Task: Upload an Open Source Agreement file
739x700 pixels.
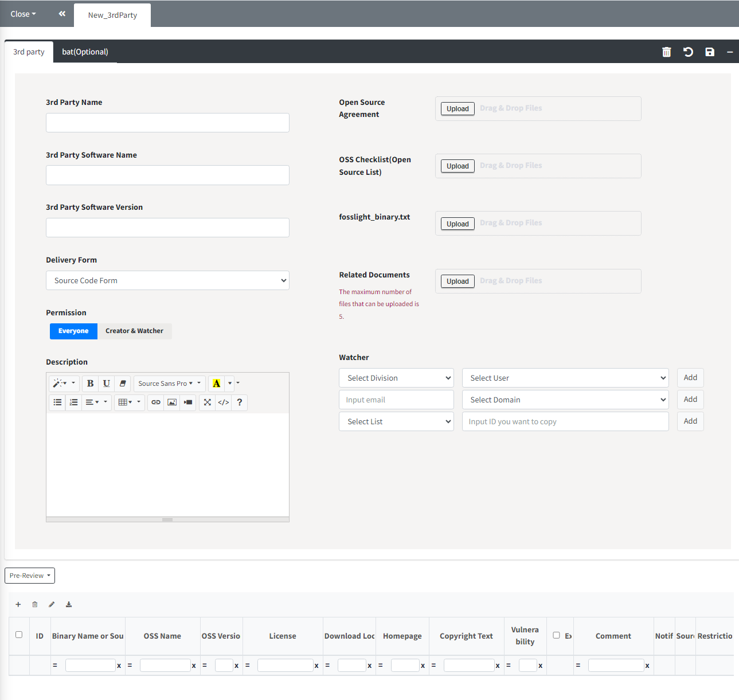Action: [458, 108]
